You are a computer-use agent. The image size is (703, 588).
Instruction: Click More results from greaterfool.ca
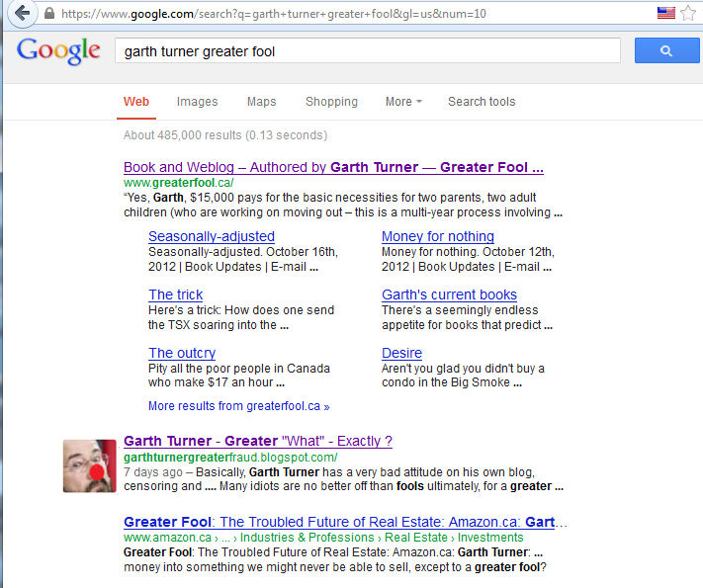tap(239, 406)
